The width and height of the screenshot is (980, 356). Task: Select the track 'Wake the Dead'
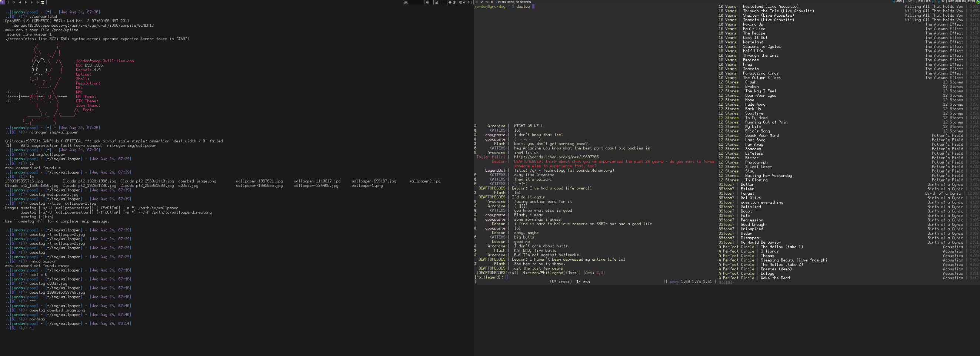click(775, 278)
